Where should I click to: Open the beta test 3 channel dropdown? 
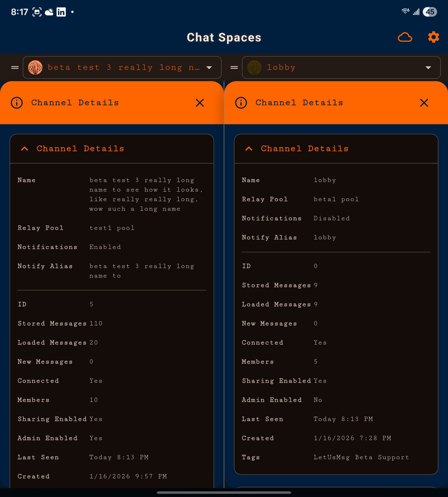point(209,68)
